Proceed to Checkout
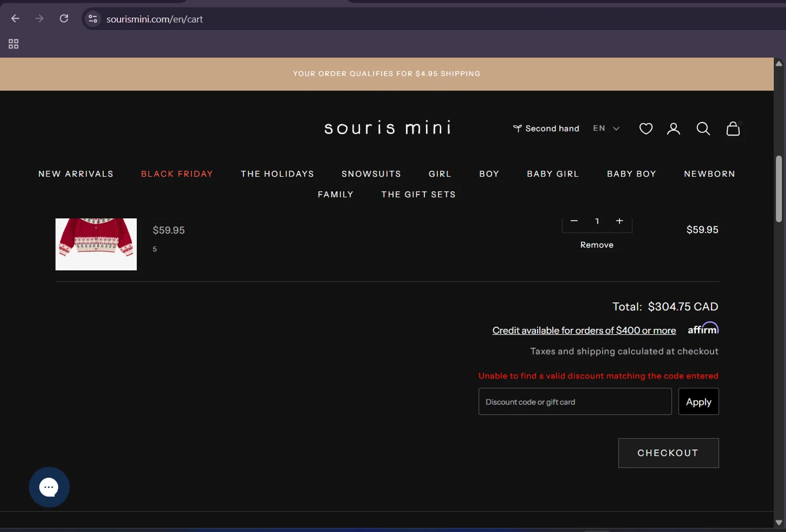Screen dimensions: 786x532 668,453
